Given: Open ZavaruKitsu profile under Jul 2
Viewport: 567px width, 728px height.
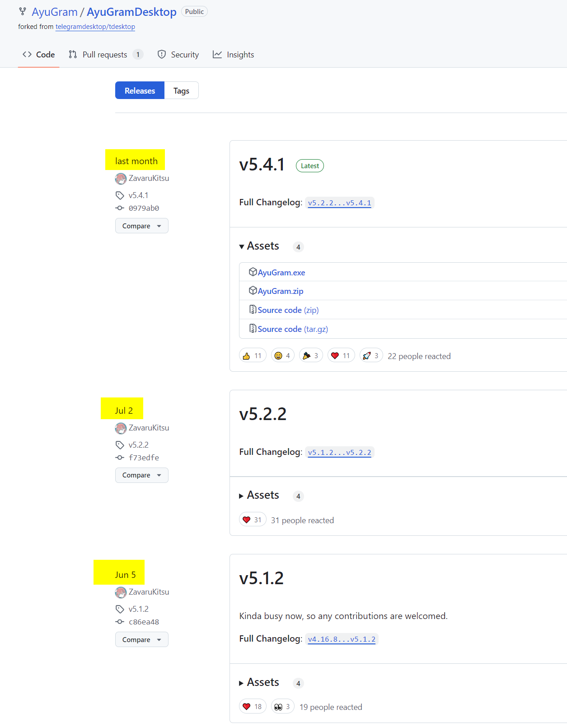Looking at the screenshot, I should (x=149, y=428).
